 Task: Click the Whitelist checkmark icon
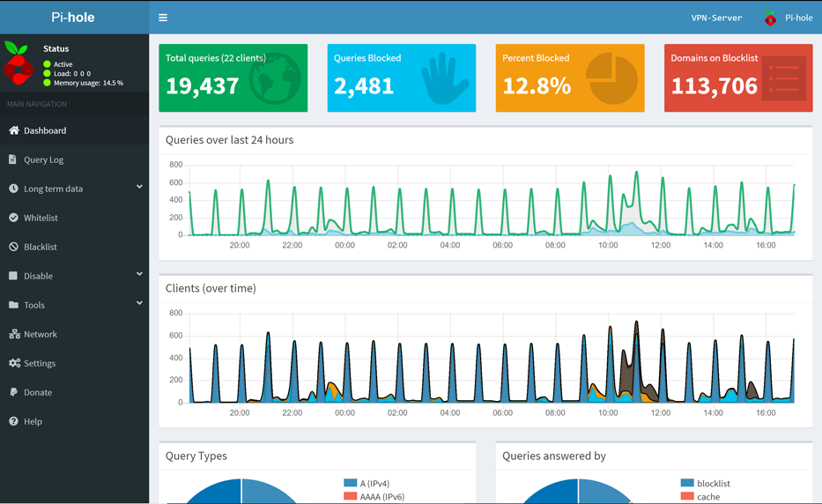tap(13, 217)
